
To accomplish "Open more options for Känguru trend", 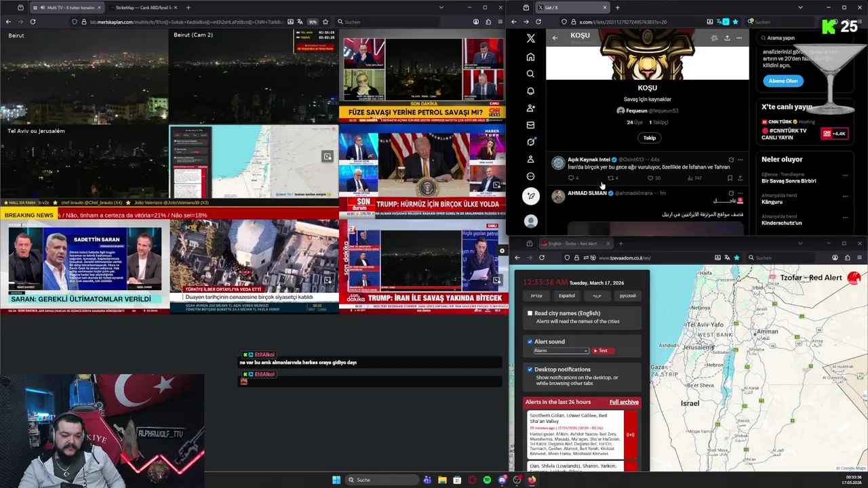I will coord(845,196).
